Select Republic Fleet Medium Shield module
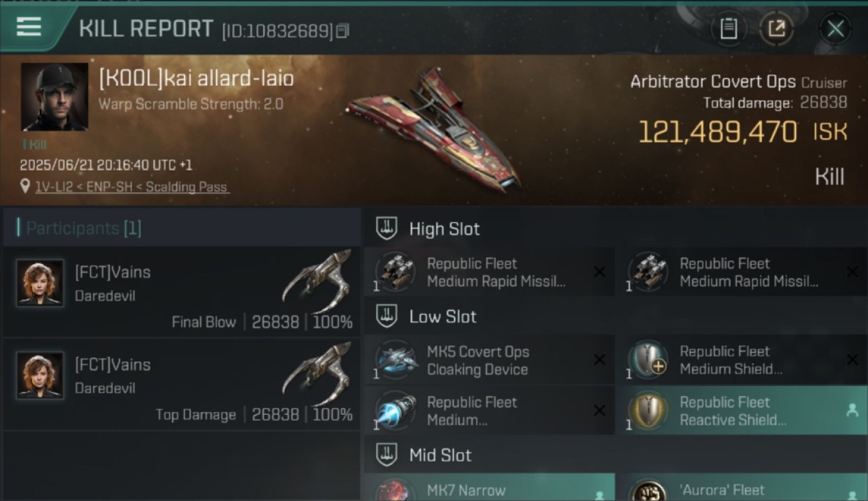 tap(742, 360)
